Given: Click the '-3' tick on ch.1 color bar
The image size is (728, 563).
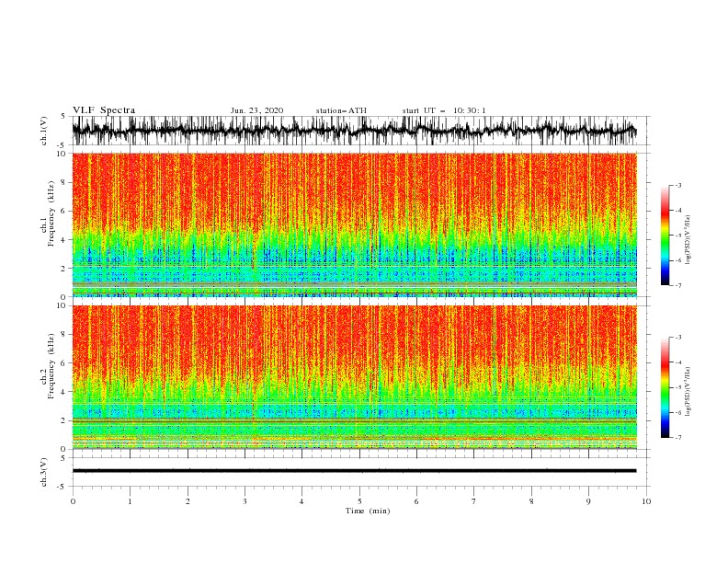Looking at the screenshot, I should coord(678,185).
